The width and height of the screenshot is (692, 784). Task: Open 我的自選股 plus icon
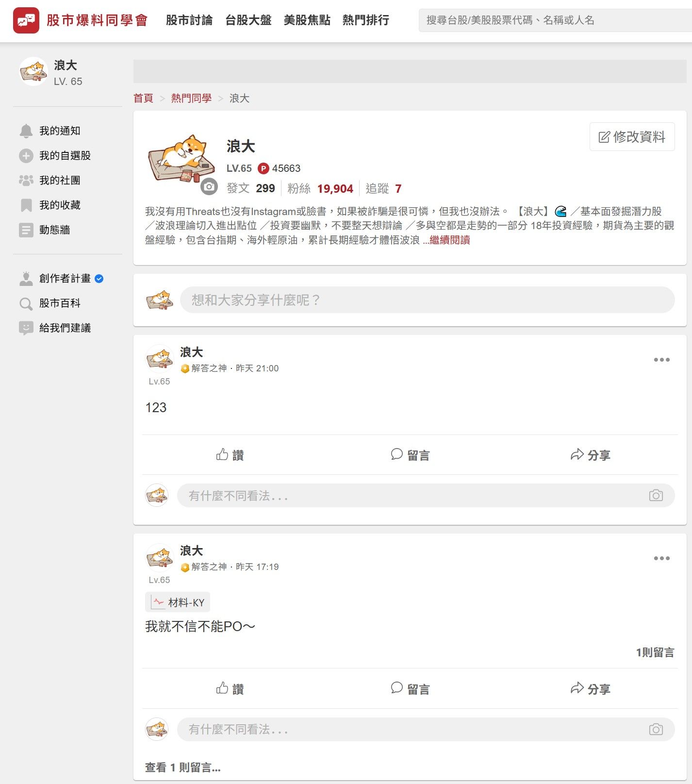[x=26, y=155]
